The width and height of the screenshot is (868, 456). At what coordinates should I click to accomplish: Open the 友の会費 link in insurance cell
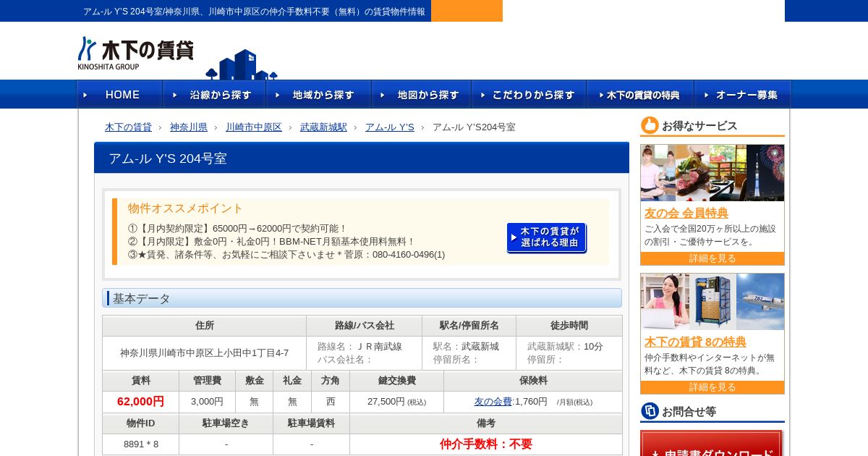pos(493,402)
